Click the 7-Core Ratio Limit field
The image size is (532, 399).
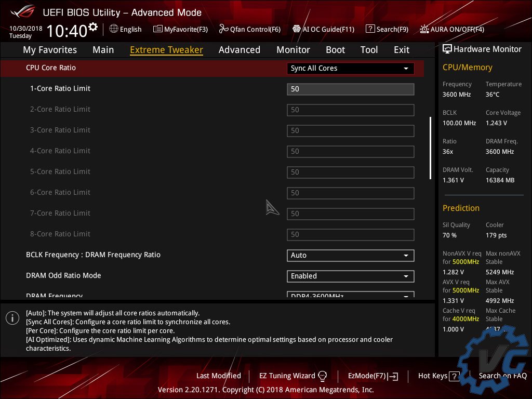coord(351,214)
